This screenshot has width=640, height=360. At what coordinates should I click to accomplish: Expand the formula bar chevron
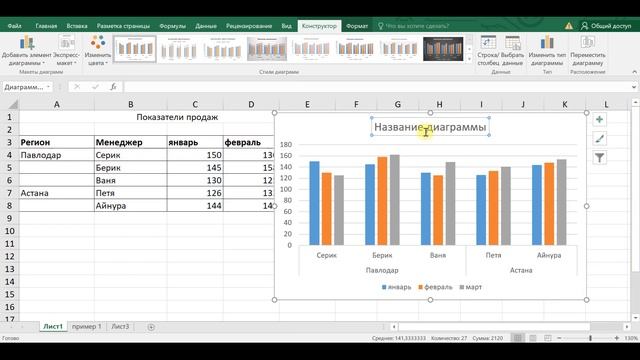(x=633, y=87)
